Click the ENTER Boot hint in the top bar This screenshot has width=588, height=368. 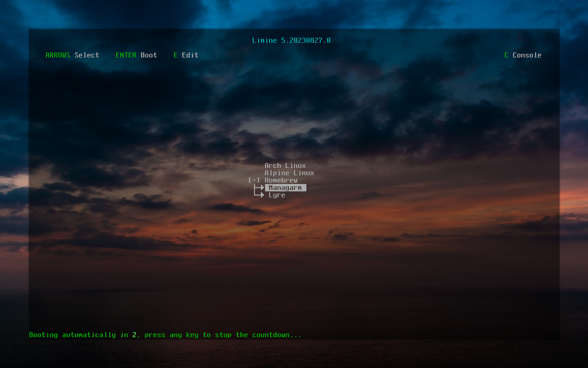point(136,55)
